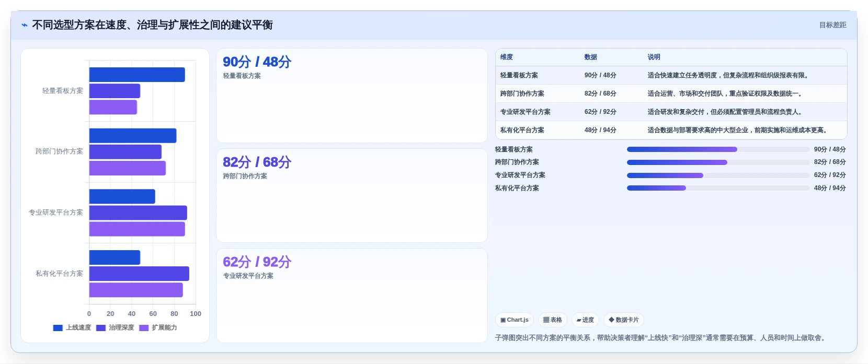Click the 治理深度 bar for 跨部门协作方案

[x=125, y=152]
